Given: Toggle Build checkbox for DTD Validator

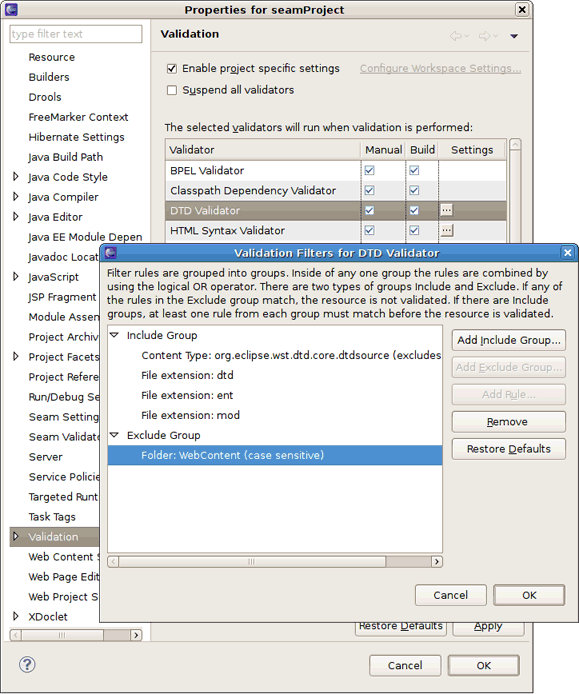Looking at the screenshot, I should (x=414, y=210).
